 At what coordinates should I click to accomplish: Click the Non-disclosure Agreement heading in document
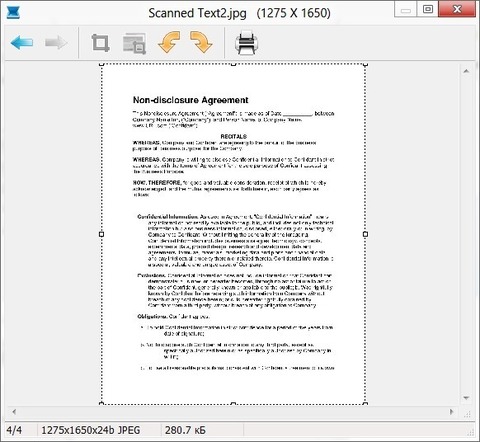point(190,100)
